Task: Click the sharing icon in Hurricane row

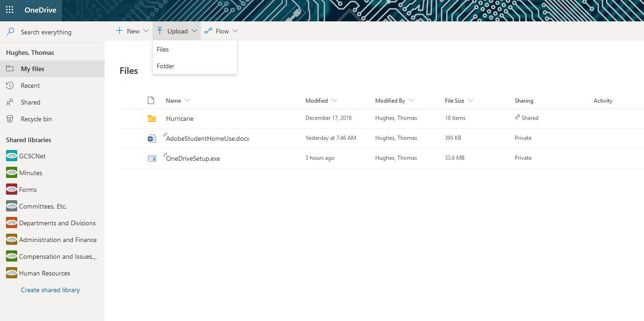Action: (517, 118)
